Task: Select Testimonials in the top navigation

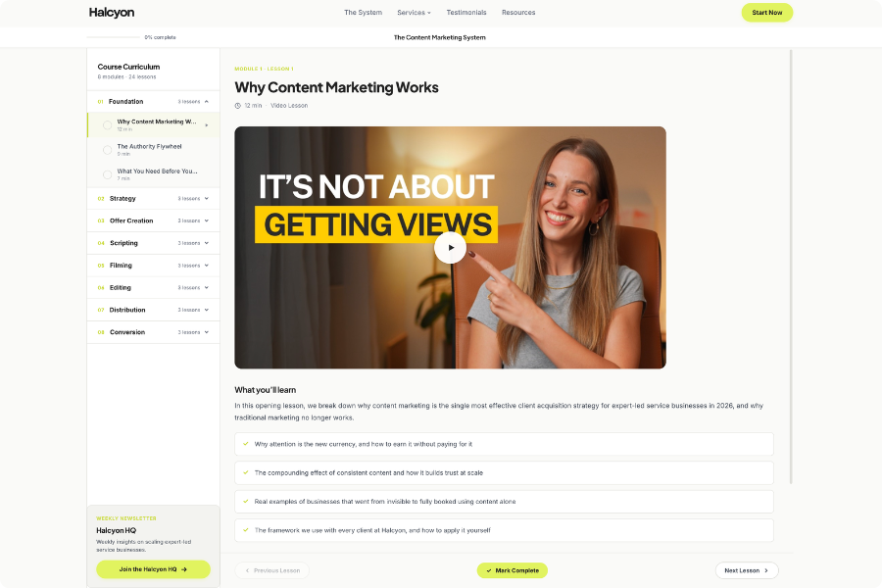Action: [466, 13]
